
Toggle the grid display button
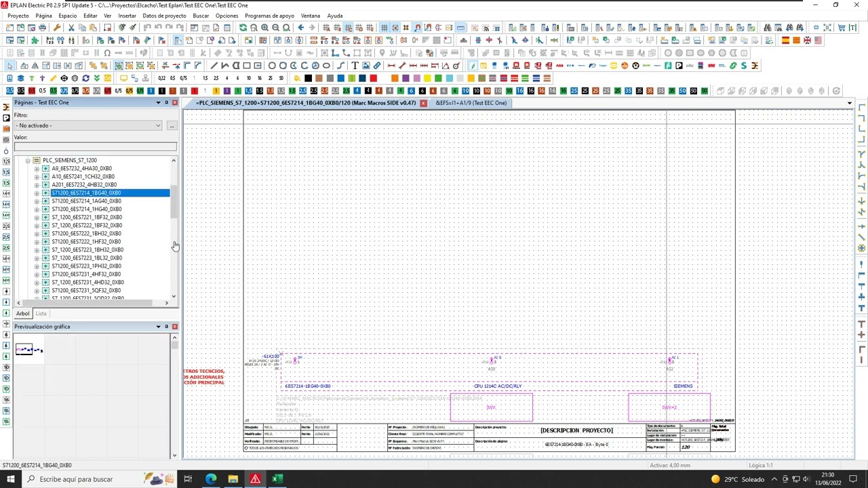384,27
